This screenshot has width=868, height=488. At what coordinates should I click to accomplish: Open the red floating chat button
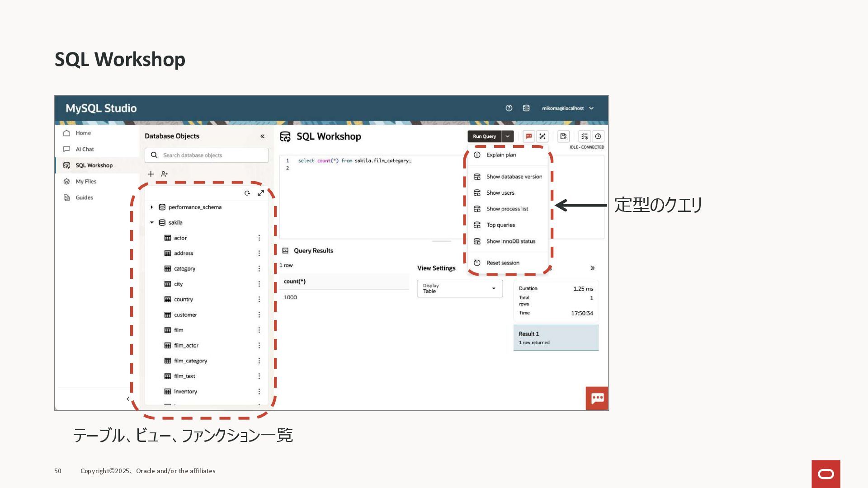(x=597, y=398)
